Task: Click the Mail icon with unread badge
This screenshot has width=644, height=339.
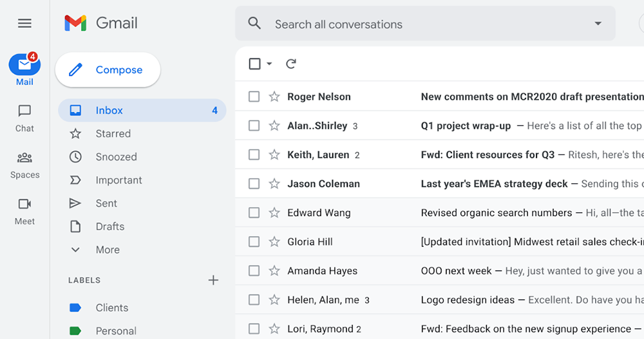Action: point(24,65)
